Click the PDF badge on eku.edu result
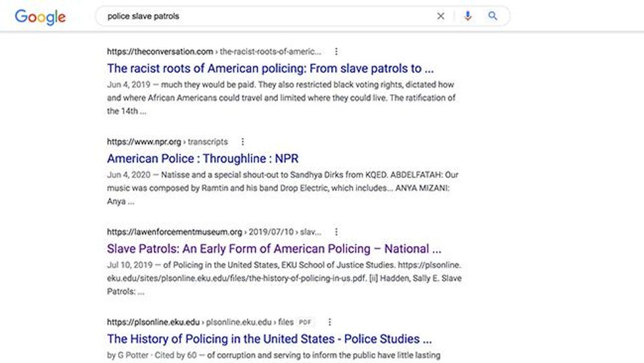Viewport: 644px width, 363px height. click(x=305, y=322)
